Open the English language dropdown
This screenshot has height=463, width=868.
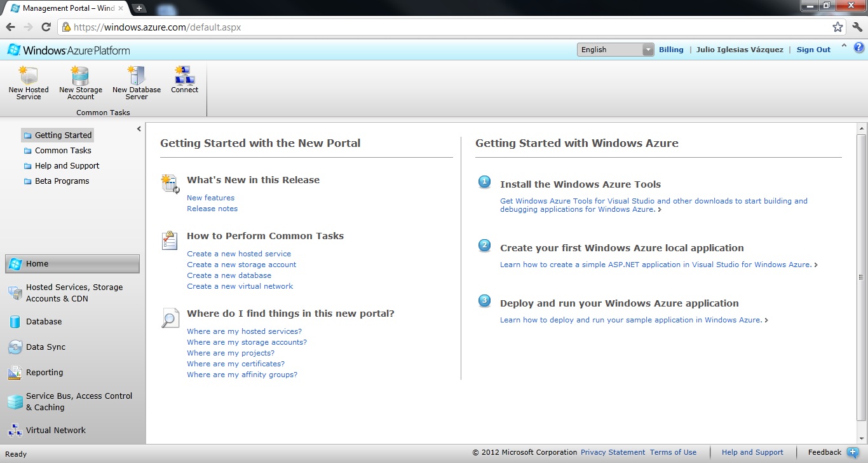[x=615, y=50]
